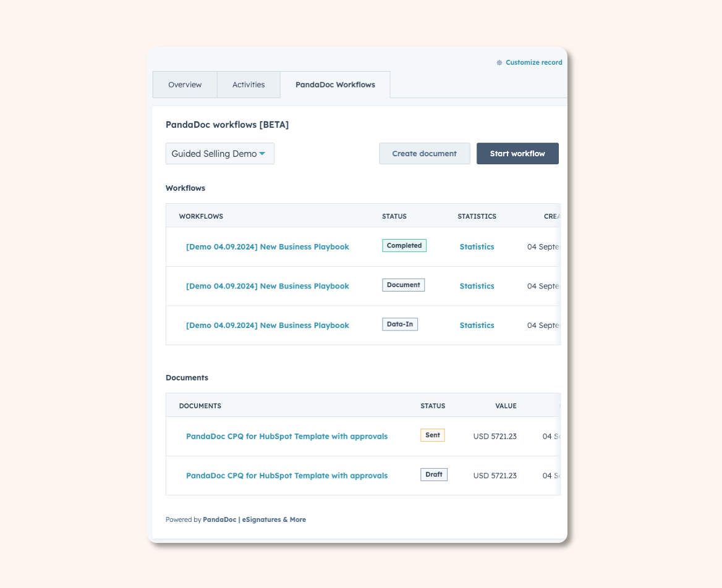Click the Sent status badge

(433, 435)
